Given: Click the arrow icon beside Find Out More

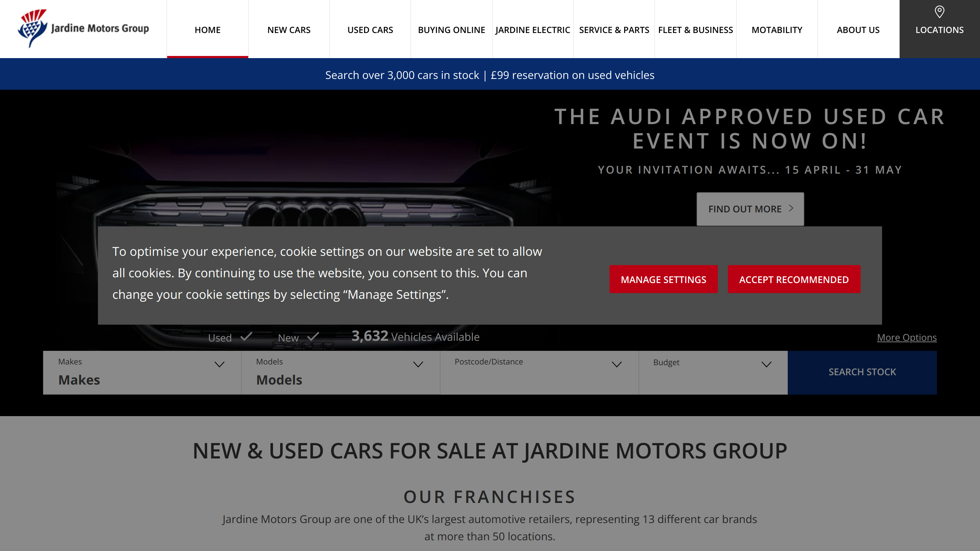Looking at the screenshot, I should pos(791,208).
